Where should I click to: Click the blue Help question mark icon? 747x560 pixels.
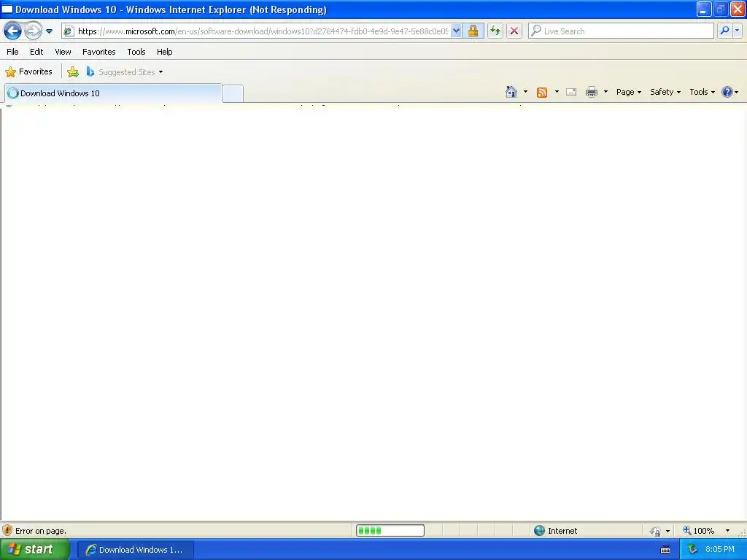point(727,92)
